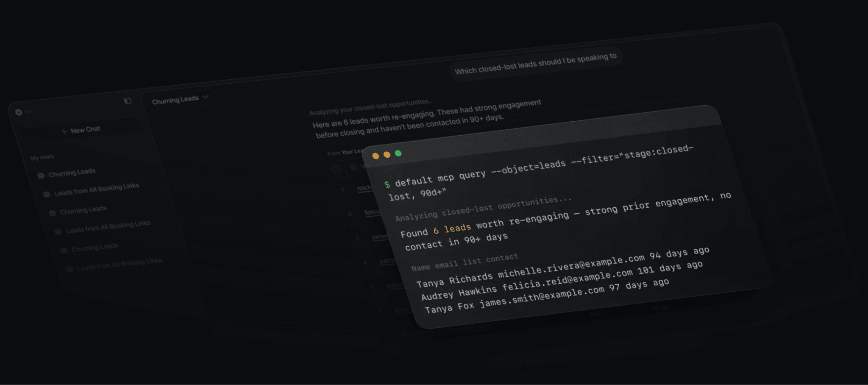Screen dimensions: 868x385
Task: Open the Churning Leads chat title dropdown
Action: pyautogui.click(x=180, y=100)
